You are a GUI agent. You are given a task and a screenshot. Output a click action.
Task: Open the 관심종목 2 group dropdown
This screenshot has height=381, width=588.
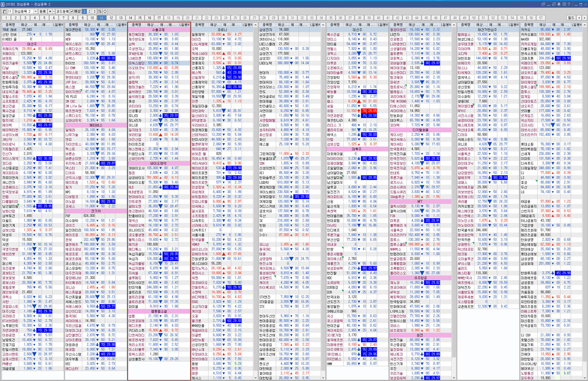(x=36, y=11)
